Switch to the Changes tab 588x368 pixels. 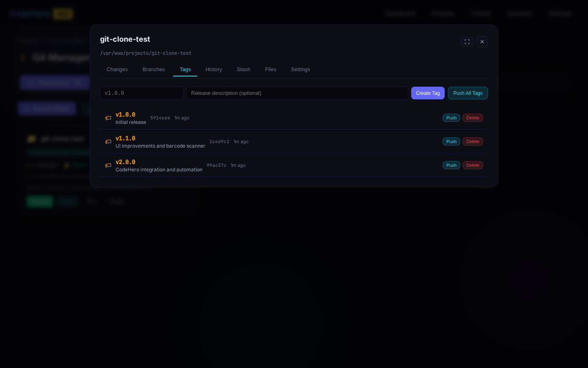[117, 70]
